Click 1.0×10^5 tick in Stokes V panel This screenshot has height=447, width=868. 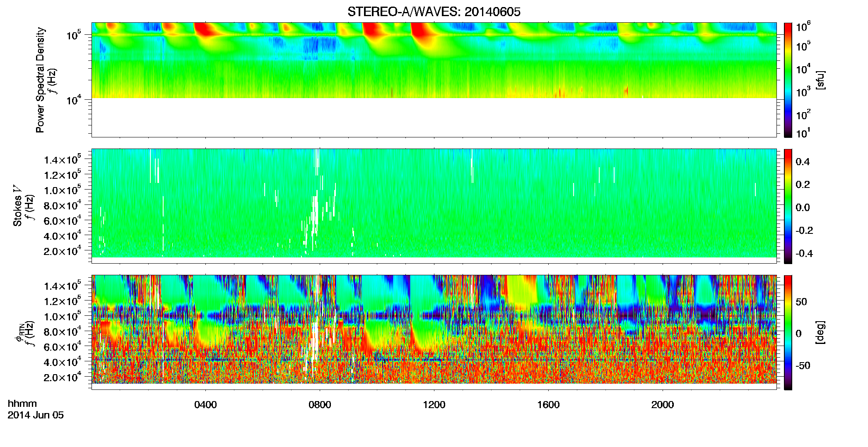[x=63, y=190]
